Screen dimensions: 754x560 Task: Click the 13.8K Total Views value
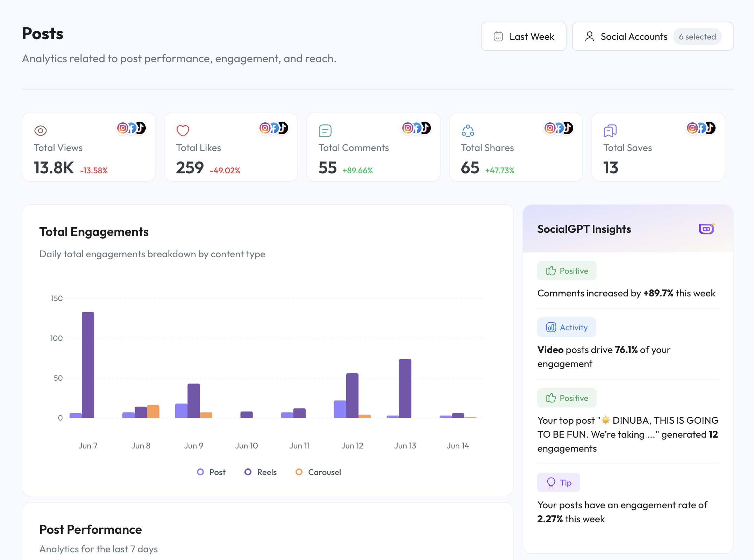coord(54,168)
